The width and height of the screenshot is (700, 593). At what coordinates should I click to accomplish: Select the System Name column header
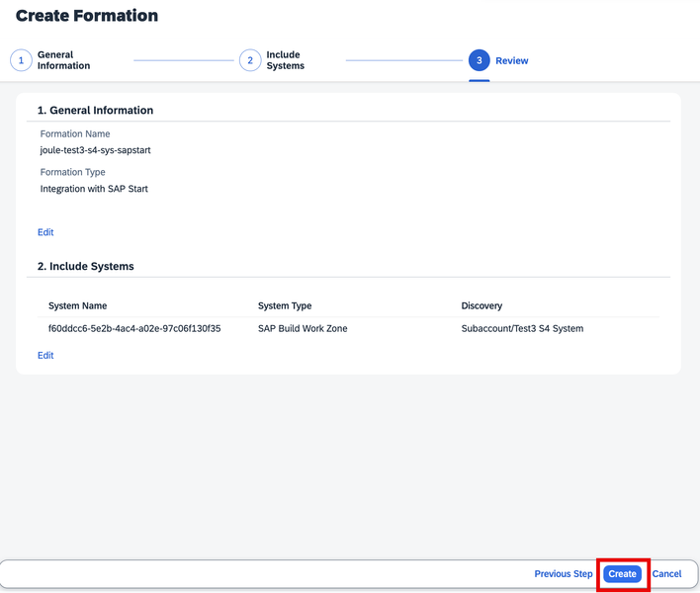78,305
